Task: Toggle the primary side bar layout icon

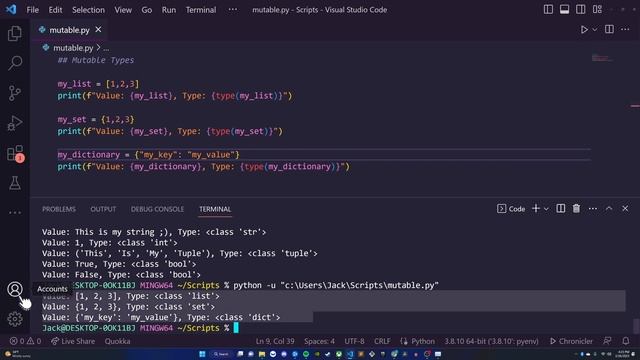Action: click(x=548, y=9)
